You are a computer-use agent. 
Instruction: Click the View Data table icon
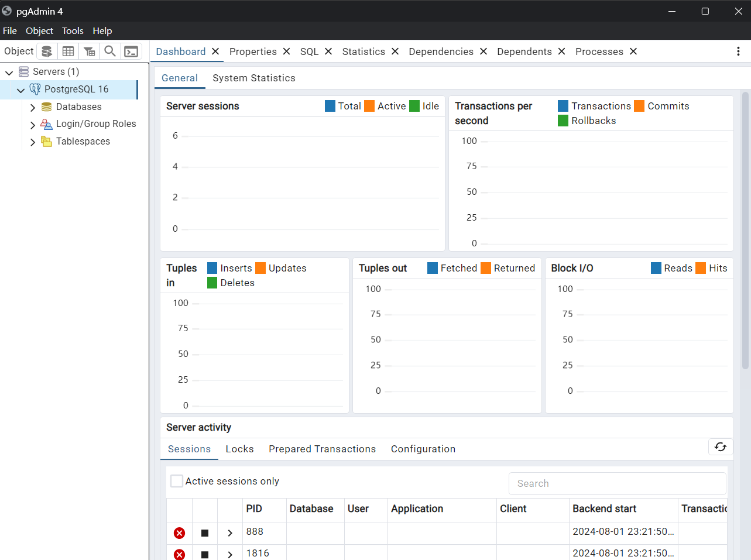68,51
